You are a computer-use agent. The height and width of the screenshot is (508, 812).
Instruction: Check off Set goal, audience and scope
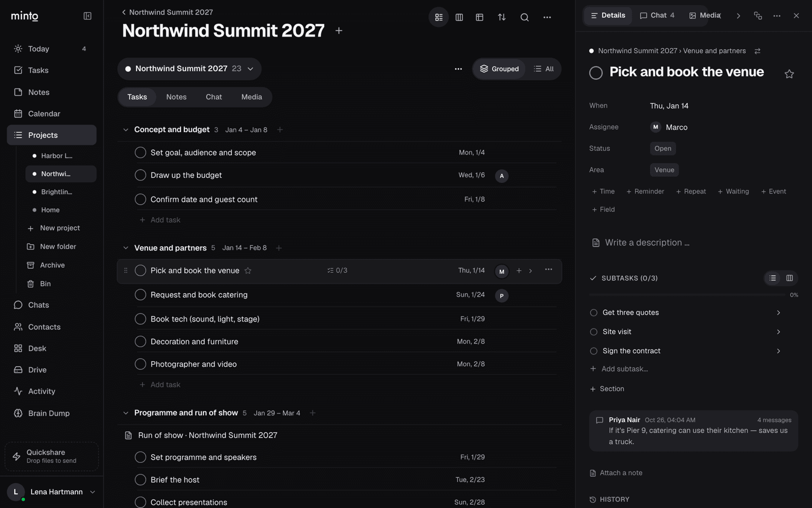[x=141, y=152]
